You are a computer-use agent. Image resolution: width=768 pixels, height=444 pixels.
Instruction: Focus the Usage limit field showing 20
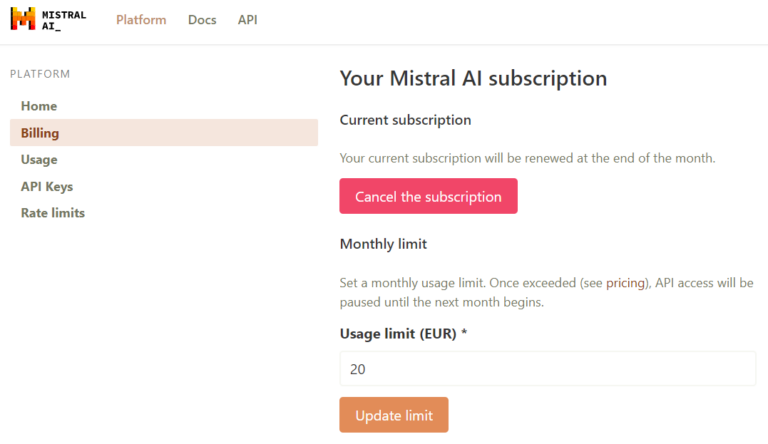[x=548, y=369]
